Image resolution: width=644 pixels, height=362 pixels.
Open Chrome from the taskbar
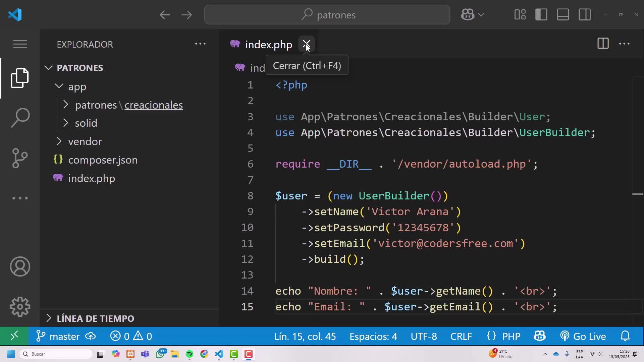204,354
